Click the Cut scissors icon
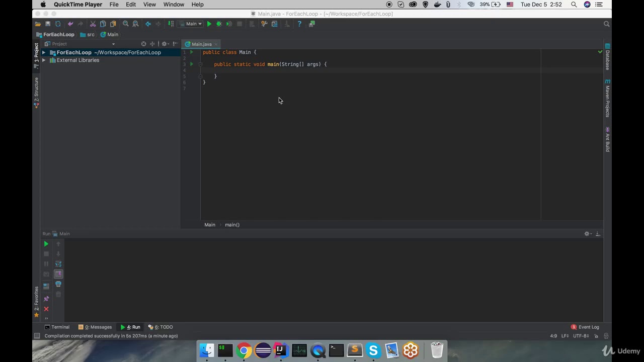Image resolution: width=644 pixels, height=362 pixels. (x=93, y=24)
